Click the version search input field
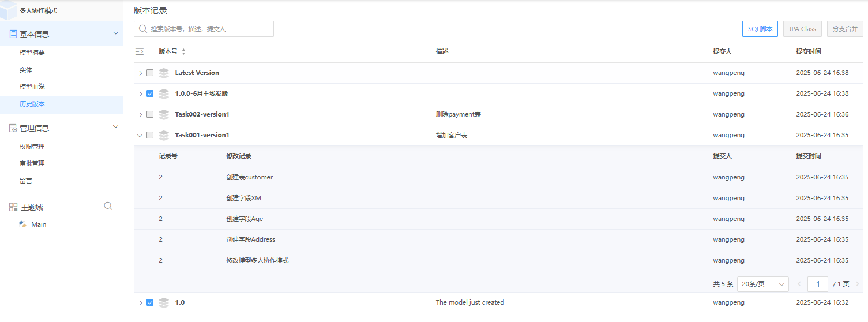868x322 pixels. (204, 29)
